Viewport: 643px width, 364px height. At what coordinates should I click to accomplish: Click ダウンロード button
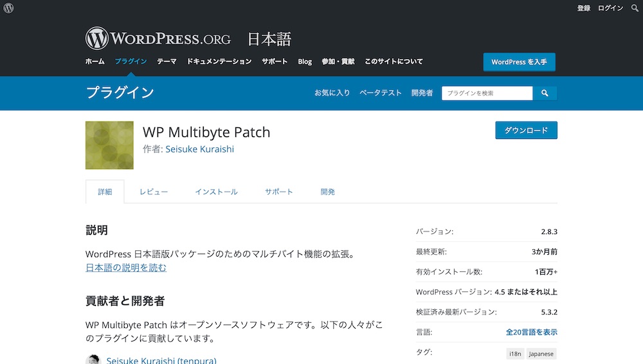(x=526, y=130)
